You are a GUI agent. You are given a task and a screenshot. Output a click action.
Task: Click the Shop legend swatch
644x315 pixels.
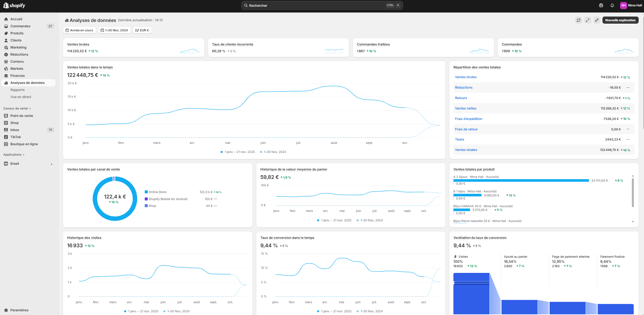pyautogui.click(x=146, y=206)
